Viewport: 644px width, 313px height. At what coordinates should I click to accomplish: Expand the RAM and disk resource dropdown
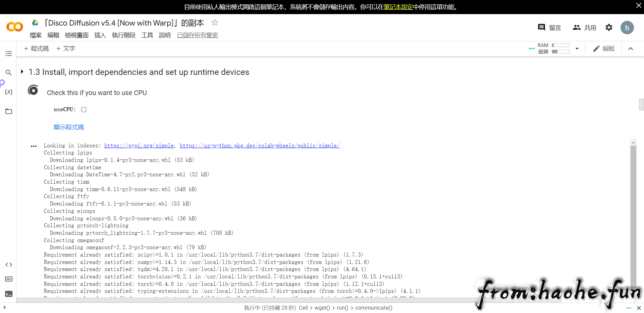(x=577, y=49)
